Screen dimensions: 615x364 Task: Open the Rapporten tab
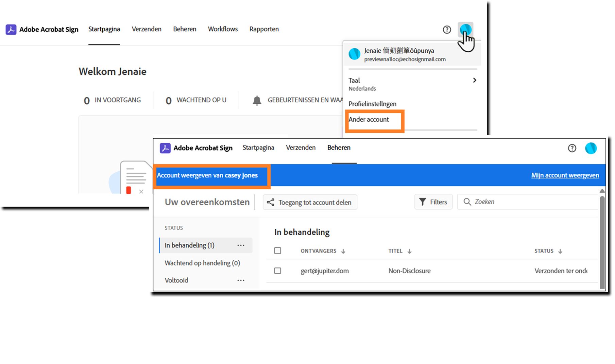pyautogui.click(x=264, y=29)
